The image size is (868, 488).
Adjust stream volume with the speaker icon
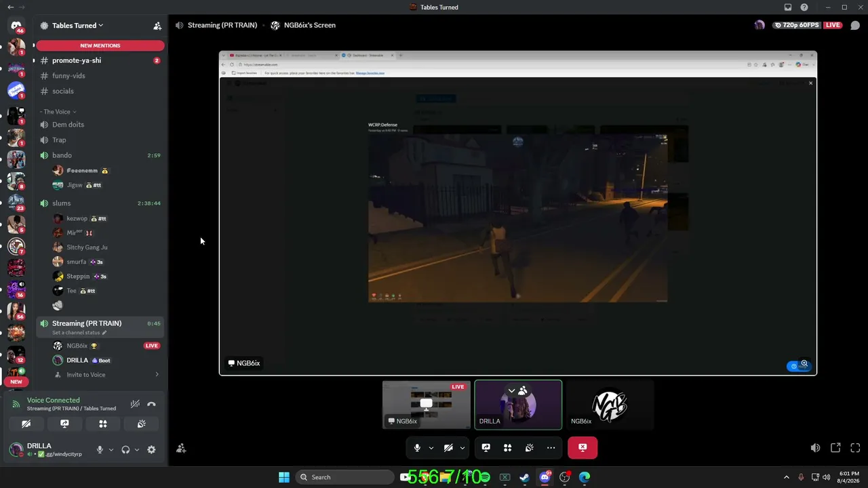coord(815,448)
